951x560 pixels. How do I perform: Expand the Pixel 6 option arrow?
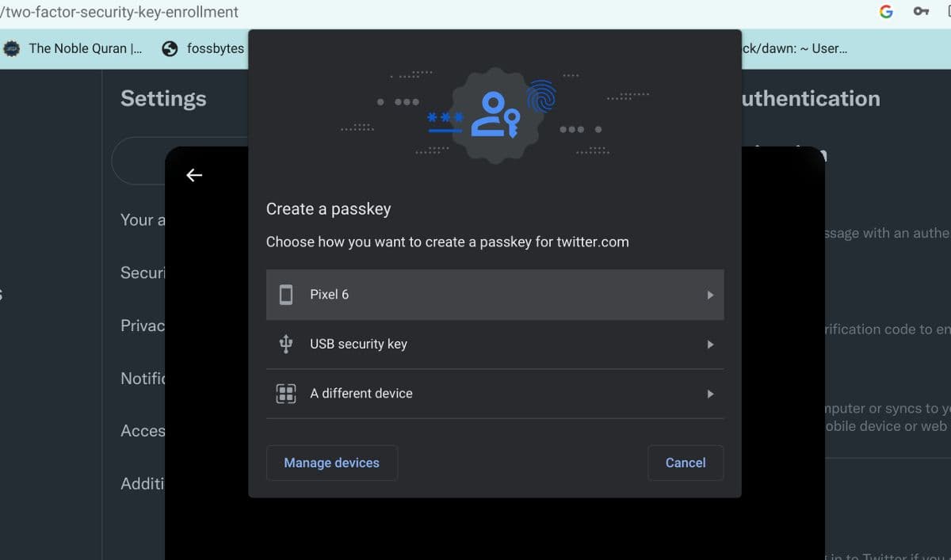pyautogui.click(x=710, y=295)
